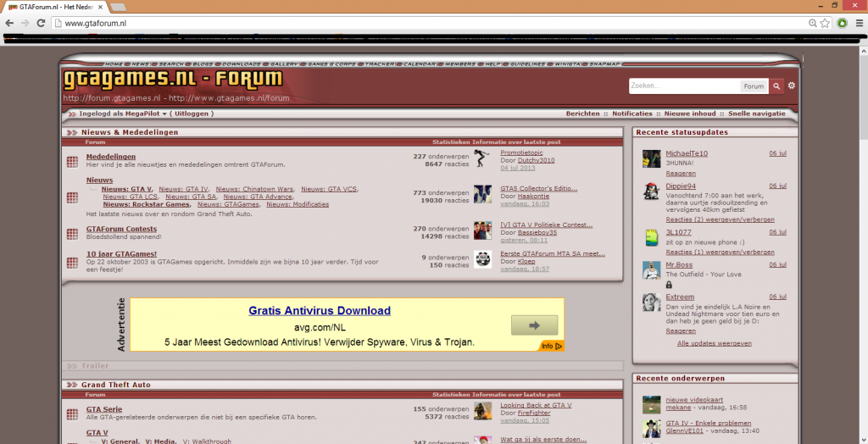Click the ad Info badge icon
This screenshot has width=868, height=444.
tap(551, 346)
